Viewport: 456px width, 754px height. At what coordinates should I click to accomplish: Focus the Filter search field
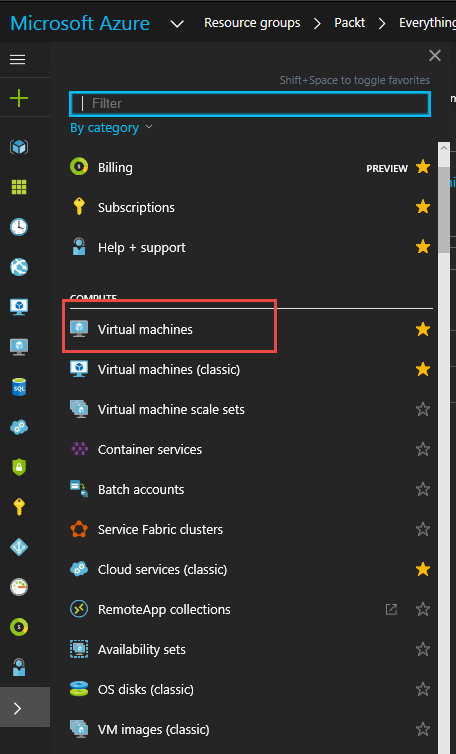[250, 103]
